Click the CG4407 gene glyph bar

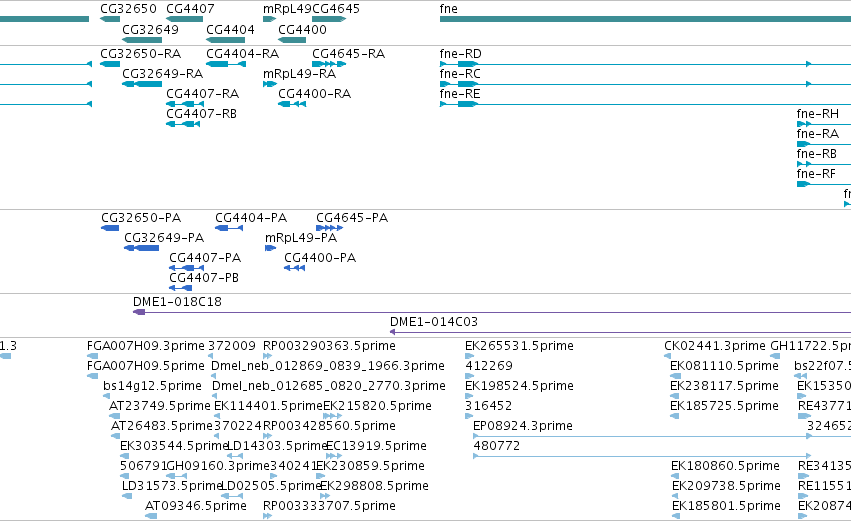pyautogui.click(x=185, y=19)
